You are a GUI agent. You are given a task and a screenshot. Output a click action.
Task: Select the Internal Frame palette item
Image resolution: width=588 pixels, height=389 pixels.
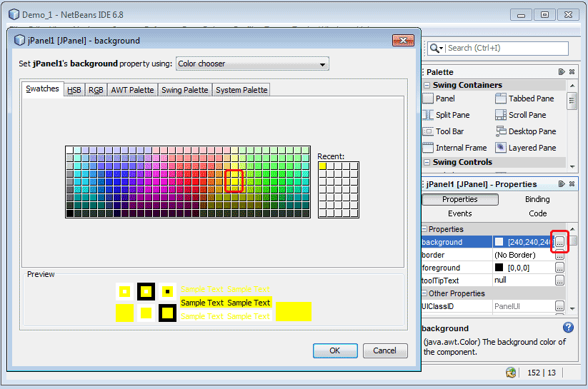(455, 148)
